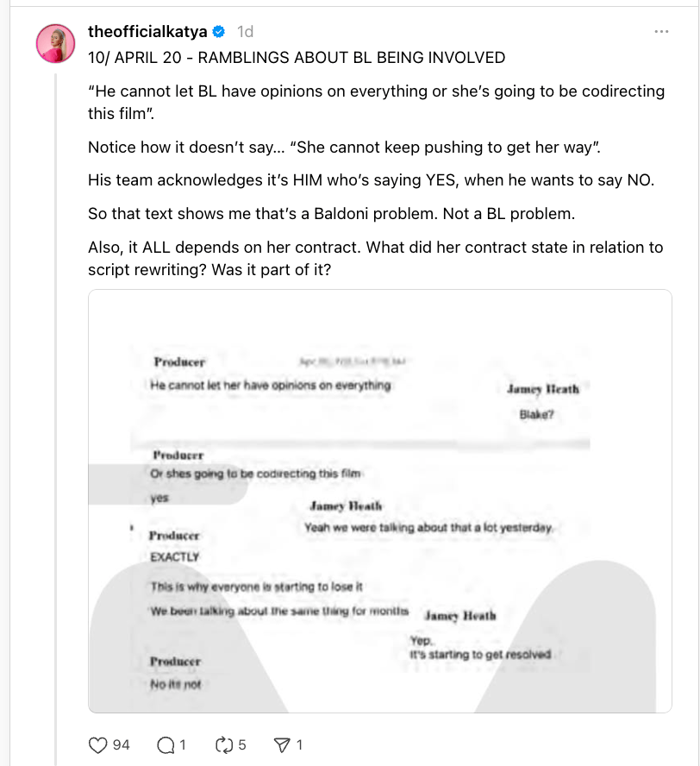Click the "Also, it ALL depends" paragraph
700x766 pixels.
(x=376, y=258)
